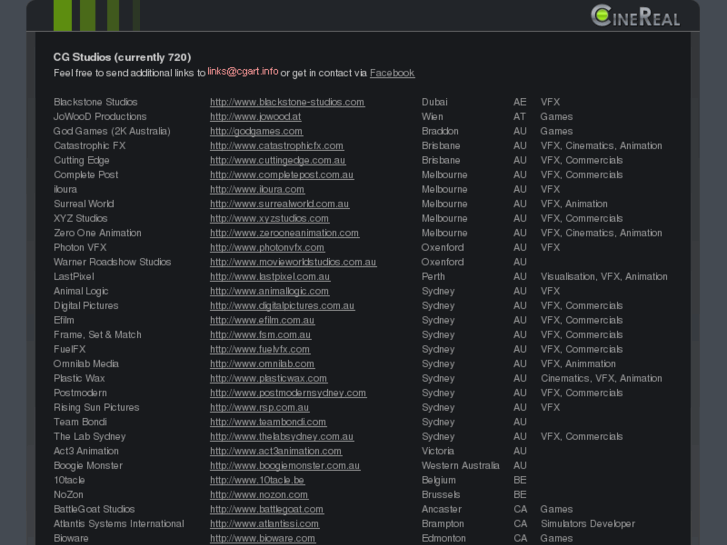Follow the efilm.com.au link

(262, 321)
